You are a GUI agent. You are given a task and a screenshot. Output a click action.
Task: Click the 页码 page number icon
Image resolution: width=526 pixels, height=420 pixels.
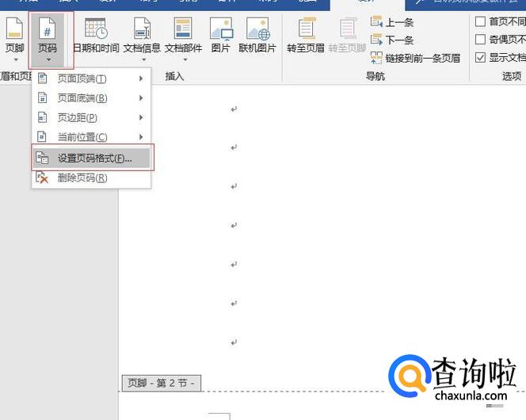click(48, 29)
